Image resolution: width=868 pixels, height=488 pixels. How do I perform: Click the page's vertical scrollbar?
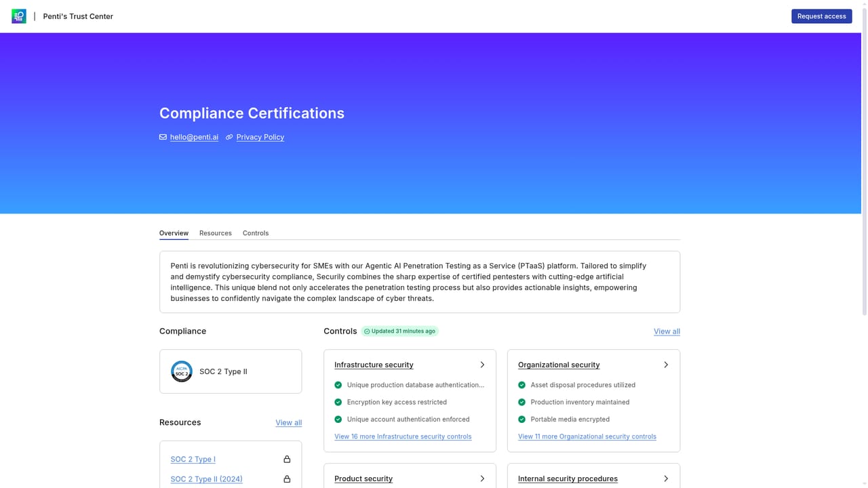click(x=864, y=163)
